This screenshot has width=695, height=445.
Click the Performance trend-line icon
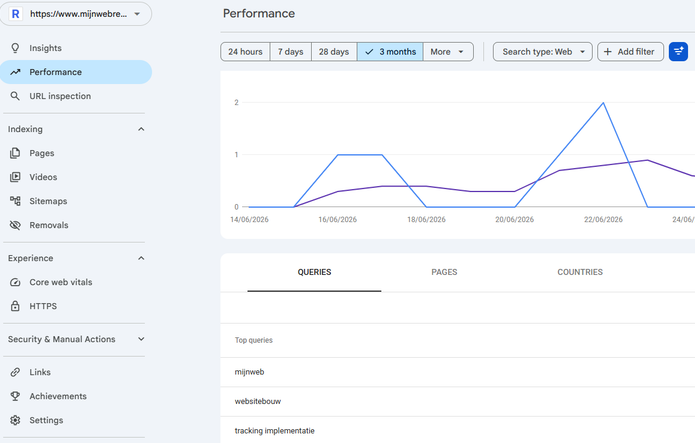coord(15,72)
